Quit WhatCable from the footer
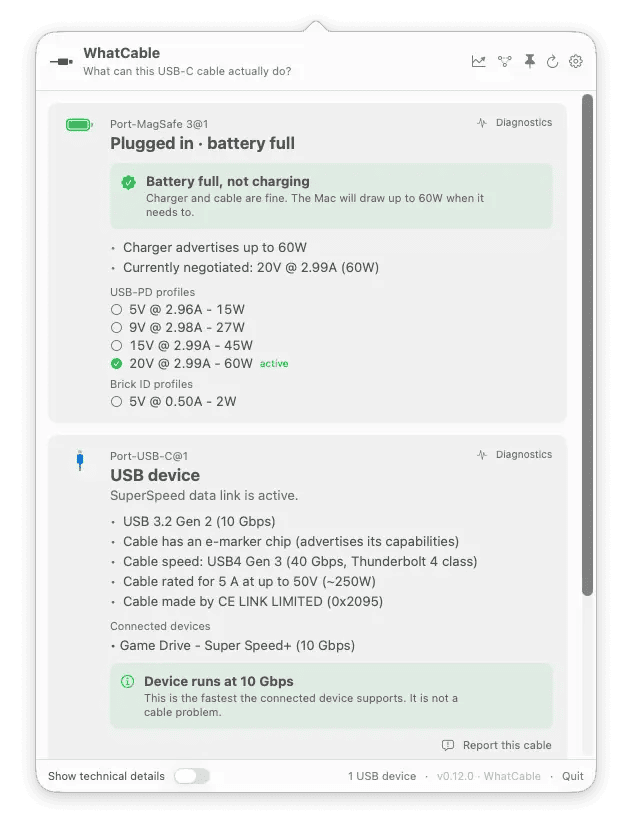 [x=573, y=776]
